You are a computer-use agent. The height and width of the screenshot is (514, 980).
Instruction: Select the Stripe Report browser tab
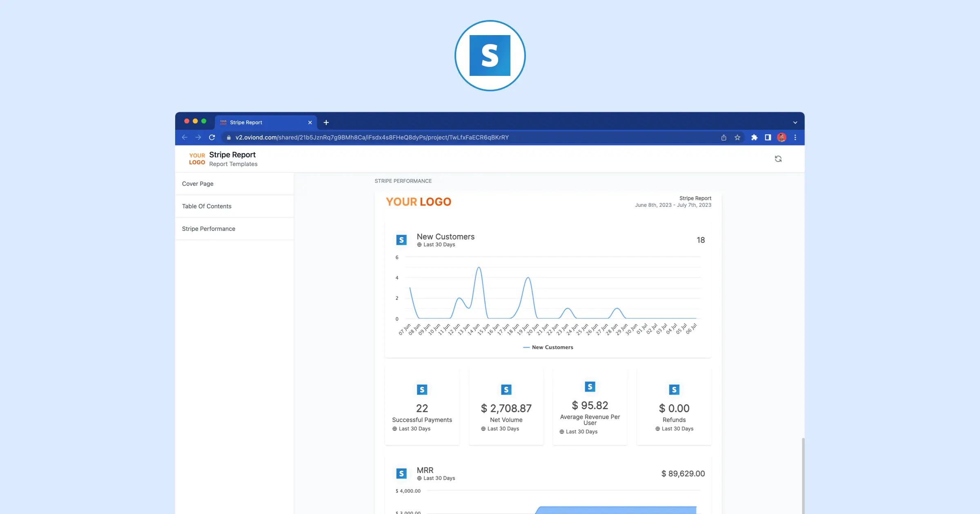click(x=266, y=122)
